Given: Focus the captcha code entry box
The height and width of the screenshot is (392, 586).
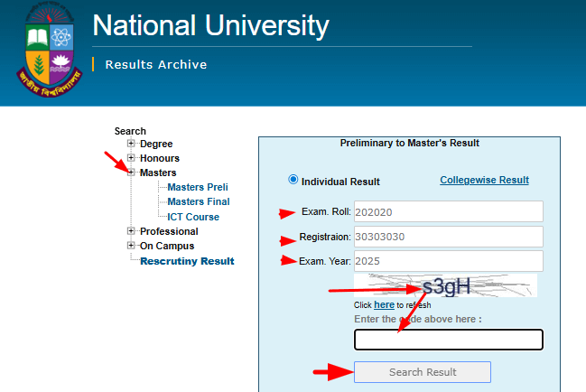Looking at the screenshot, I should click(x=449, y=340).
